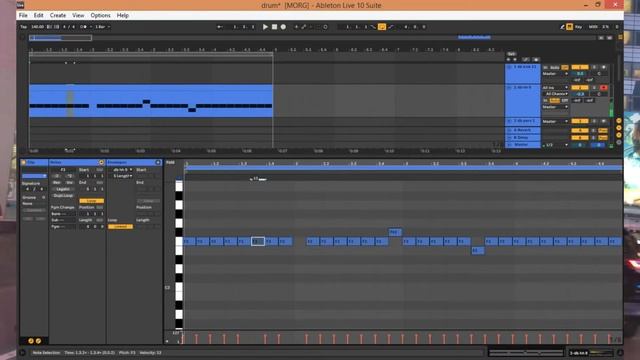
Task: Click the Session Record circle icon
Action: (x=325, y=27)
